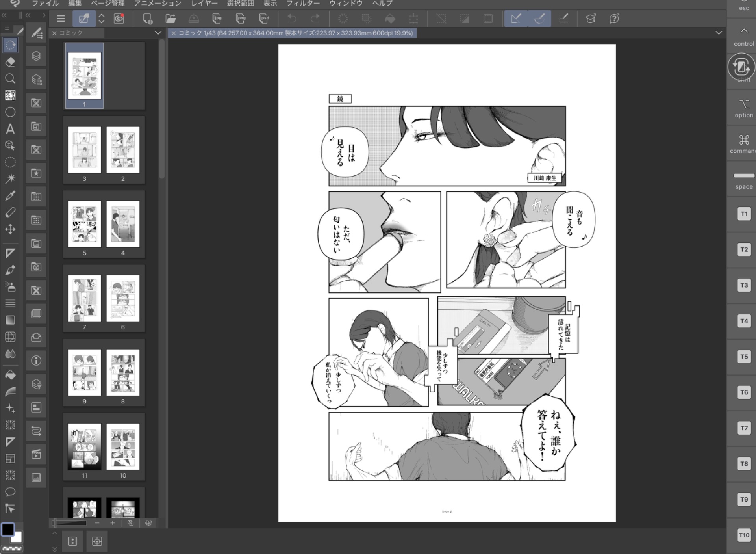Expand the コミック page manager dropdown
The height and width of the screenshot is (554, 756).
(x=158, y=33)
